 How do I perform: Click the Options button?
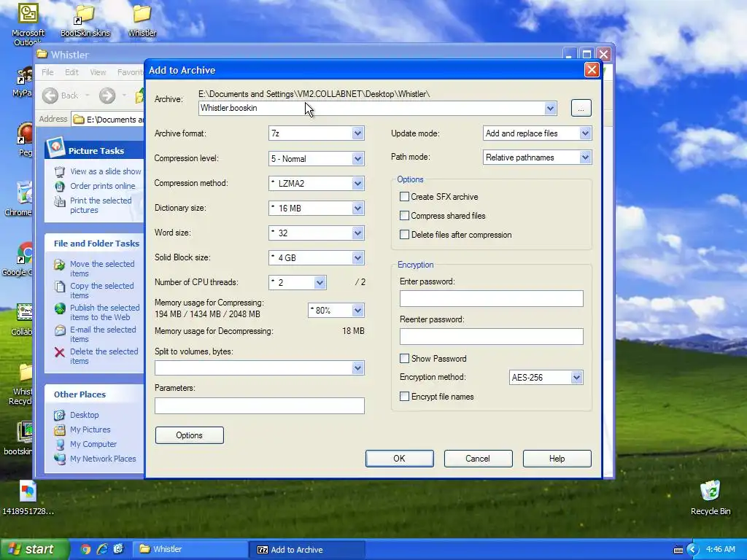189,435
